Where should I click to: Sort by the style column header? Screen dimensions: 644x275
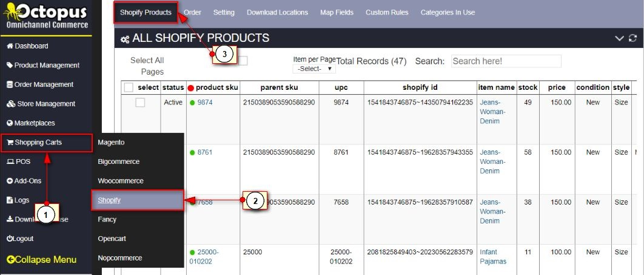621,87
